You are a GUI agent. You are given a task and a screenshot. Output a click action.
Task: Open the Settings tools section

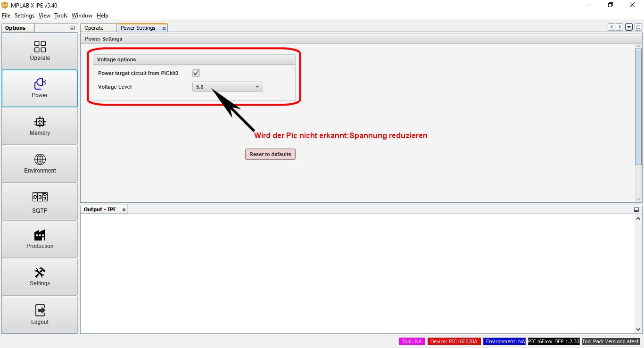(40, 277)
